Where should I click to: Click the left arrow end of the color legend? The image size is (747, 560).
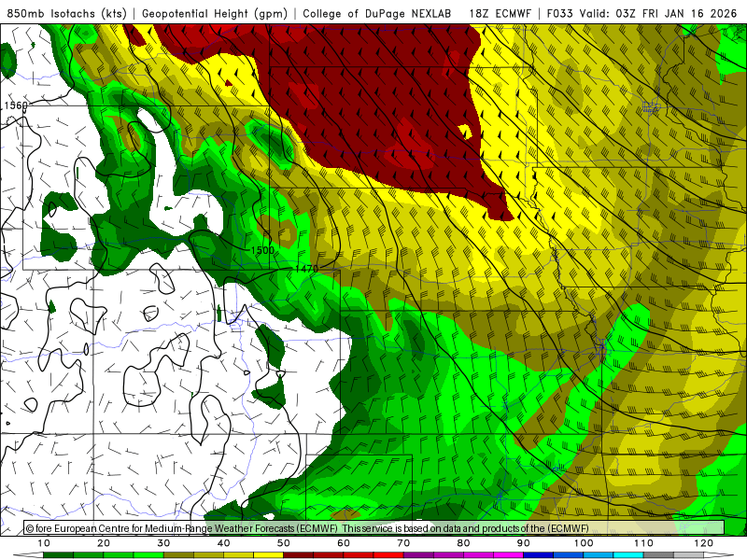click(28, 555)
